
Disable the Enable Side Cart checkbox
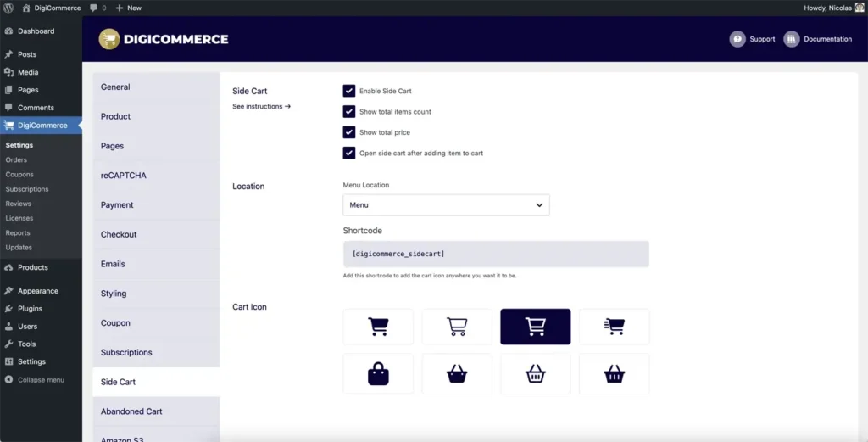coord(349,91)
